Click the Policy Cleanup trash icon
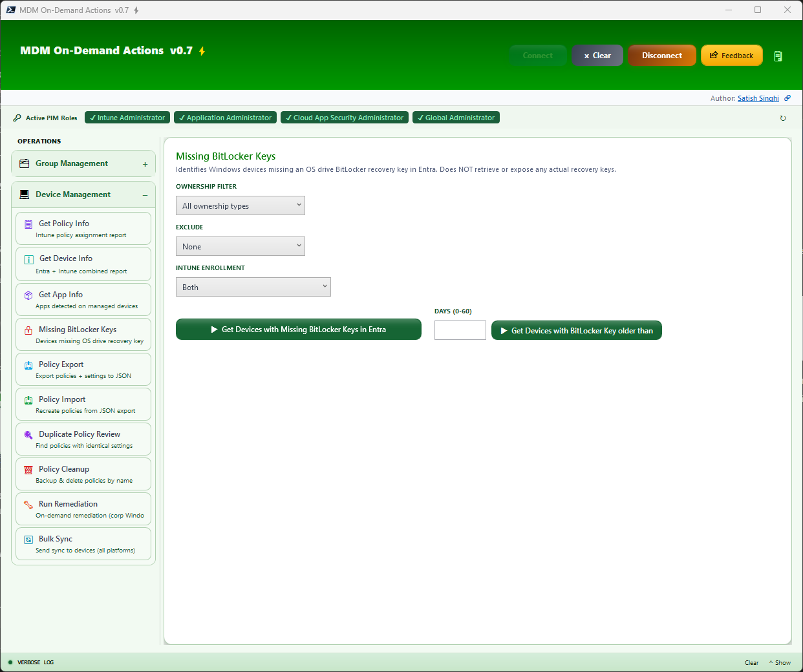The image size is (803, 672). click(x=28, y=470)
